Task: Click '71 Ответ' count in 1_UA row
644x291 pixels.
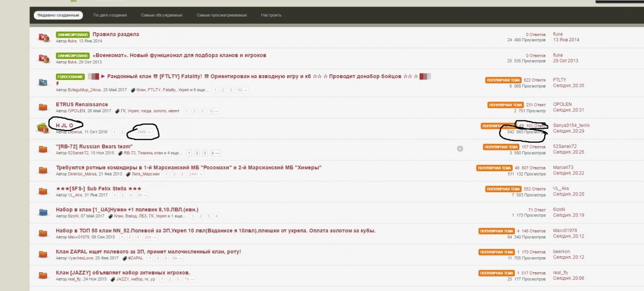Action: coord(537,210)
